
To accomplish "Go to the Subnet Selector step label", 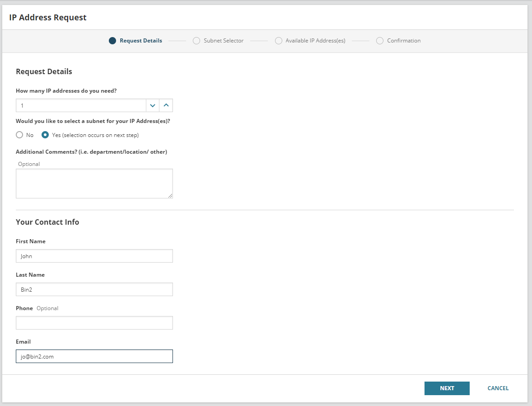I will pos(224,41).
